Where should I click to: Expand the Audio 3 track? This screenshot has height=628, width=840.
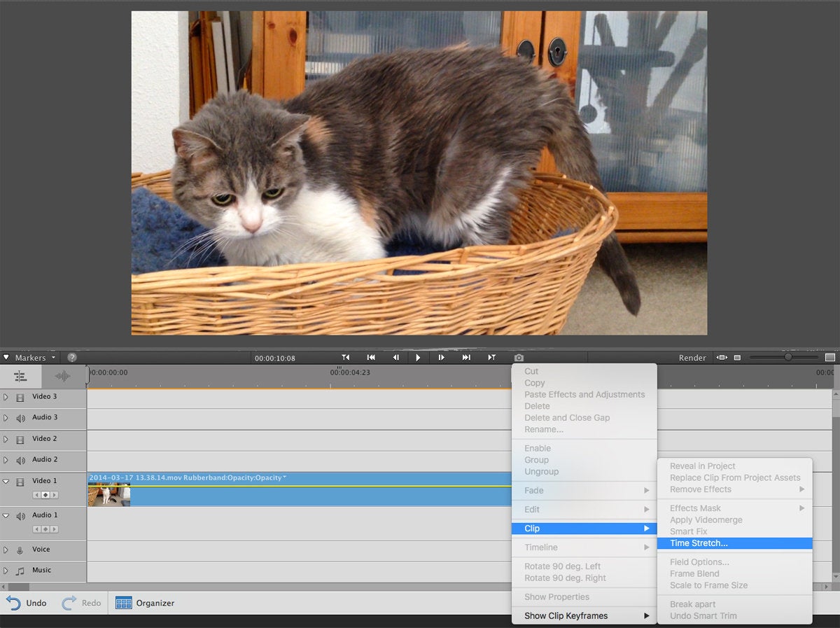click(x=6, y=418)
